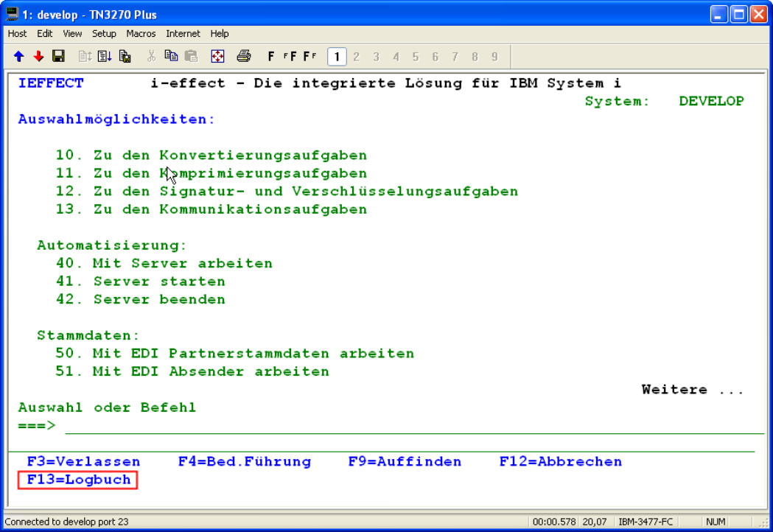Open the Setup menu

coord(104,34)
